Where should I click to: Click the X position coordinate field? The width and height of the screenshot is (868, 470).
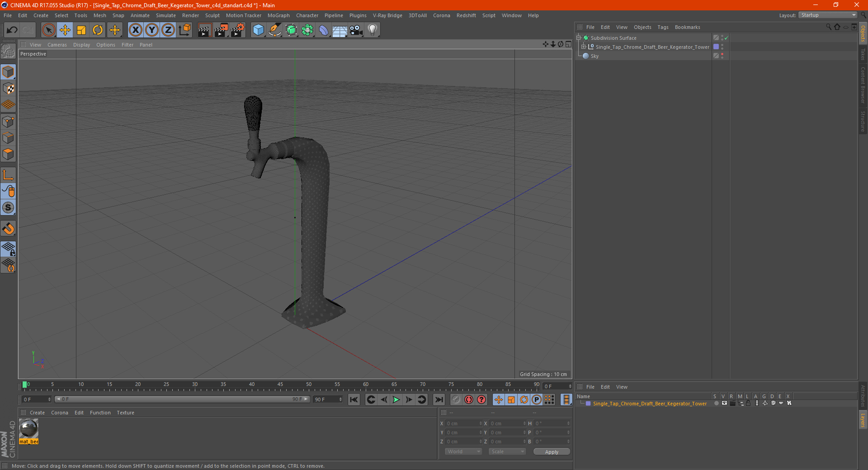pos(464,423)
